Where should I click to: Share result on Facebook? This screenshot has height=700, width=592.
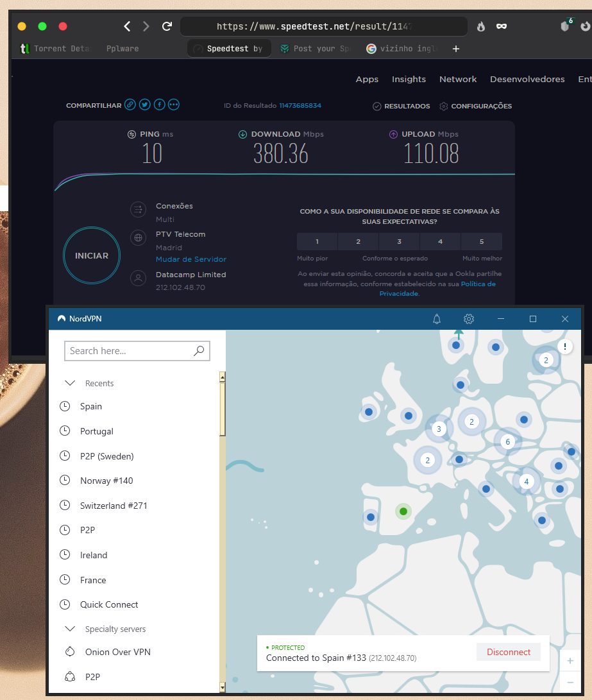(x=159, y=105)
